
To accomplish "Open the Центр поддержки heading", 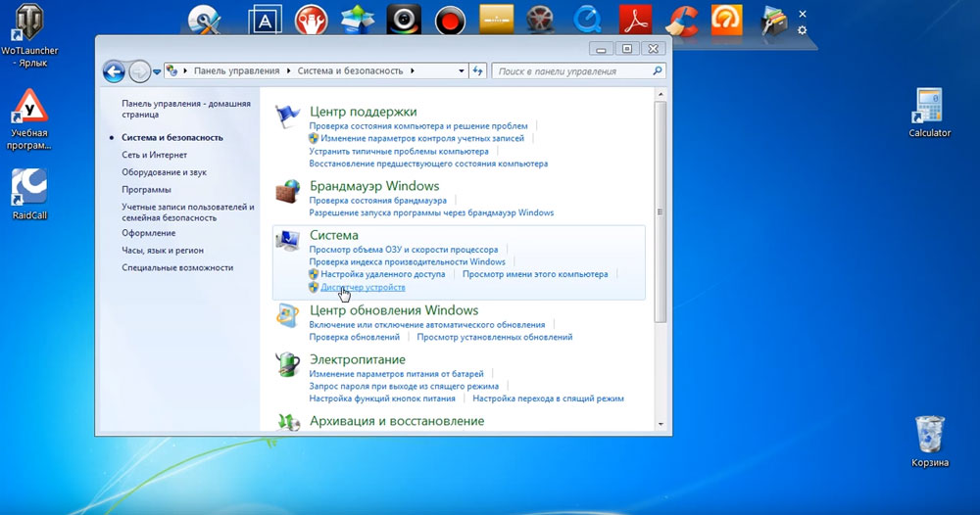I will (364, 112).
